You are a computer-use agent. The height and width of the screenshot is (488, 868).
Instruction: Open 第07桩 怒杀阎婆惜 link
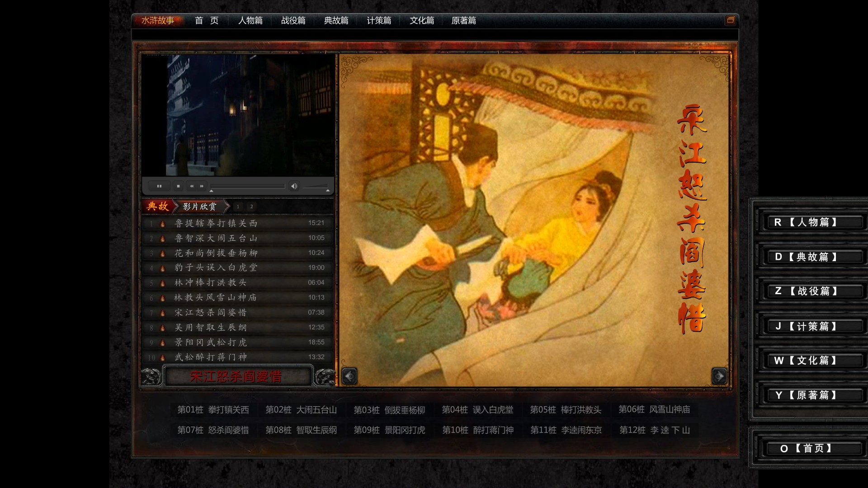[x=213, y=430]
